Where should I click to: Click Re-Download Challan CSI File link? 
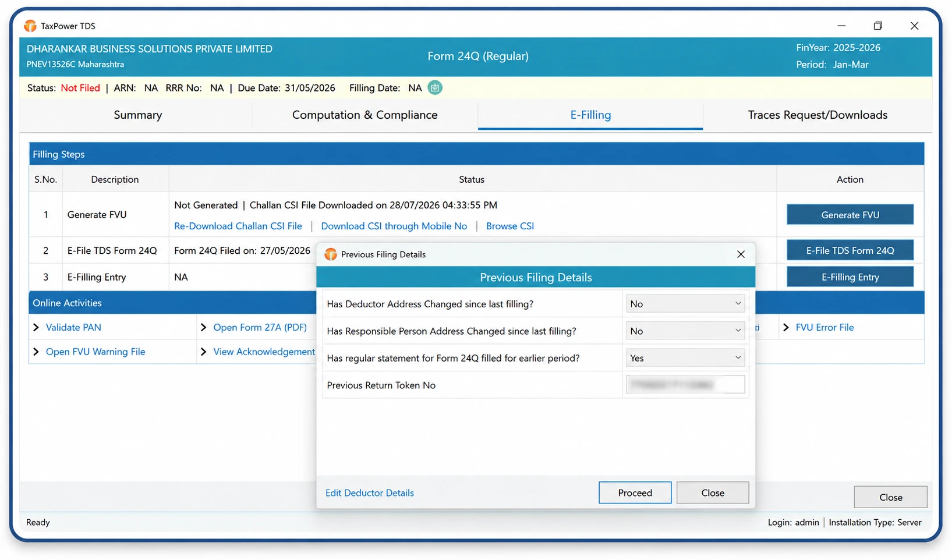click(238, 226)
